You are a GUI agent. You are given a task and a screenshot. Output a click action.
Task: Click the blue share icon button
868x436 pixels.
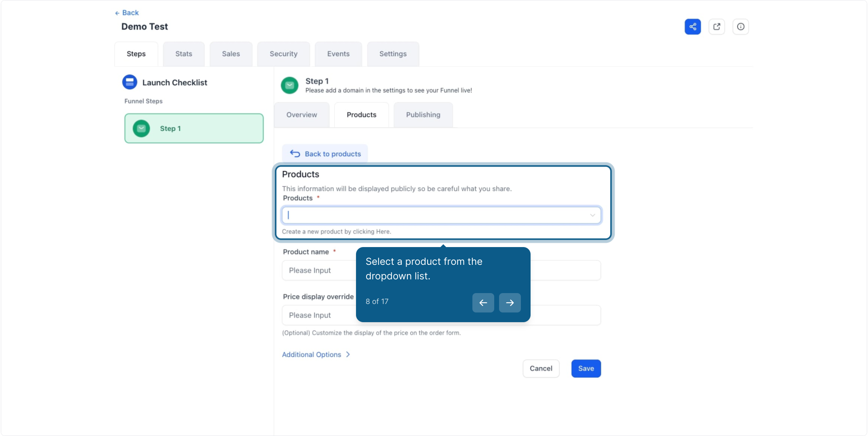(693, 27)
